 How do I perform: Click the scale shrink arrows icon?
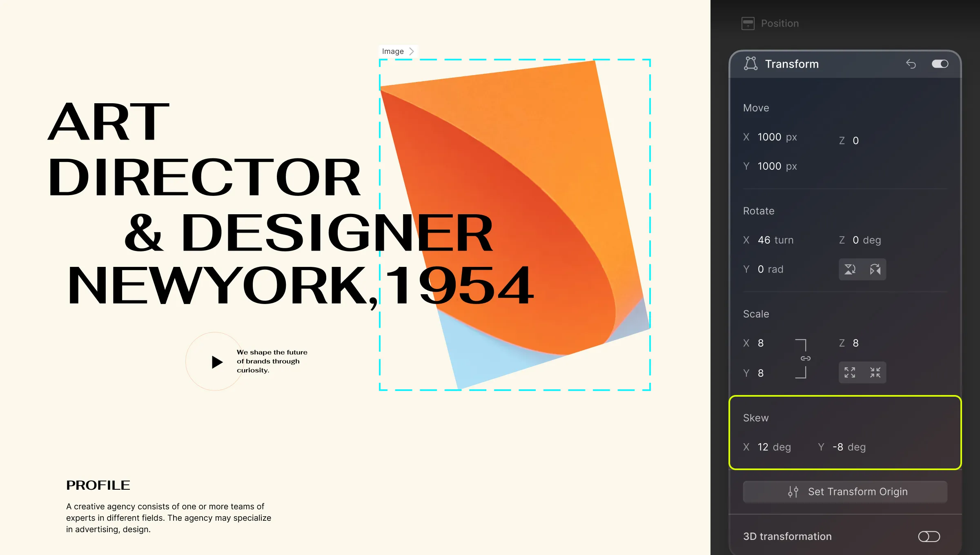[875, 372]
